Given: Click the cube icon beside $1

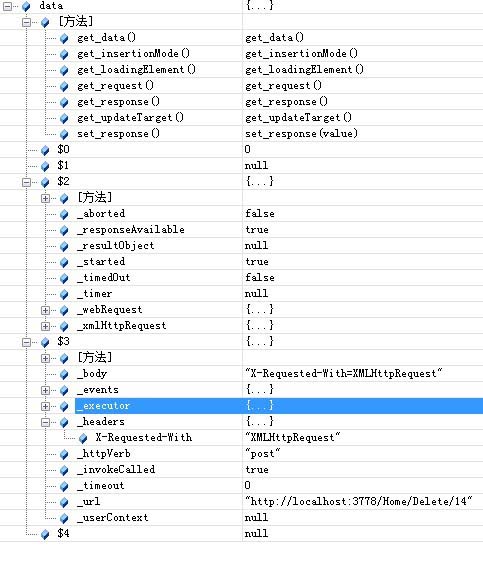Looking at the screenshot, I should pos(45,166).
